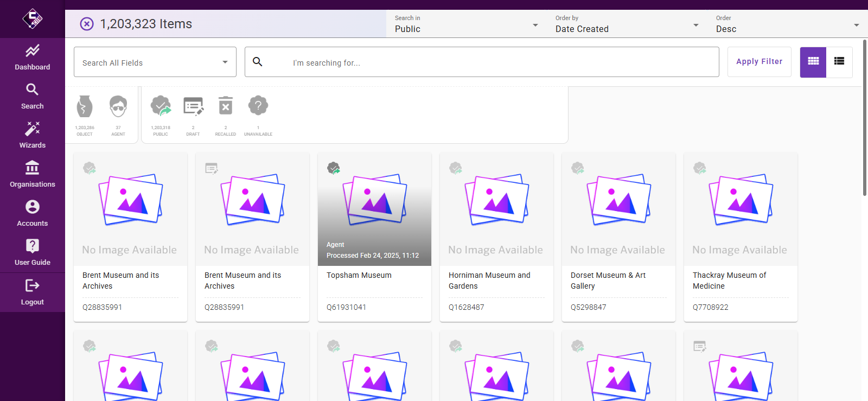Open the Dashboard page
This screenshot has height=401, width=868.
(33, 58)
